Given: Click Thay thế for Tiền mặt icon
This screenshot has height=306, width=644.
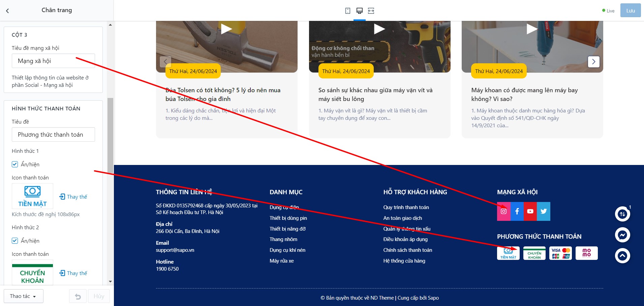Looking at the screenshot, I should [73, 197].
